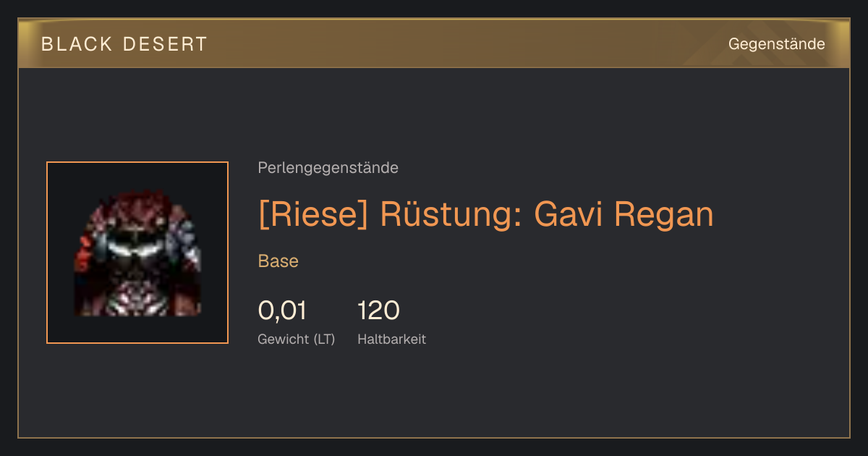Click the item title [Riese] Rüstung: Gavi Regan
This screenshot has height=456, width=868.
pos(486,214)
